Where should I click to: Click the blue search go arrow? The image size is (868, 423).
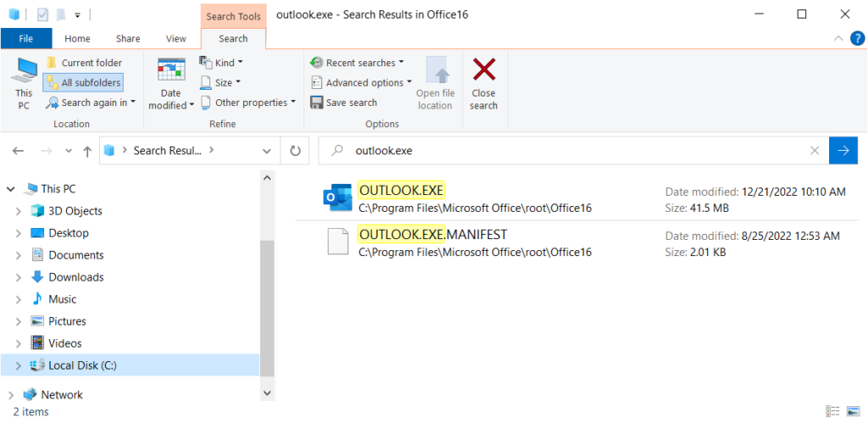pos(843,151)
